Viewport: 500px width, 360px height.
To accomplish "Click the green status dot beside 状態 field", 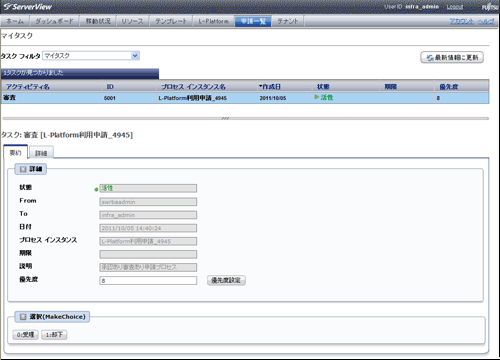I will [x=96, y=189].
